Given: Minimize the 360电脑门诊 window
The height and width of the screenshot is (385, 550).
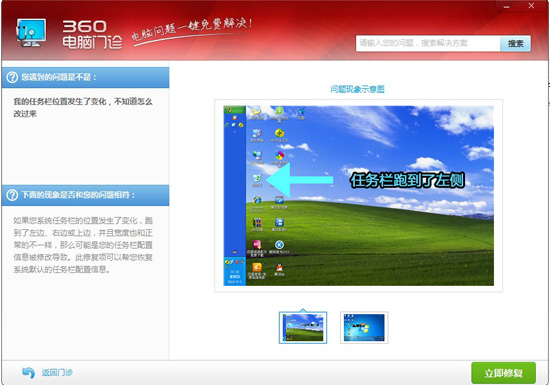Looking at the screenshot, I should tap(507, 7).
